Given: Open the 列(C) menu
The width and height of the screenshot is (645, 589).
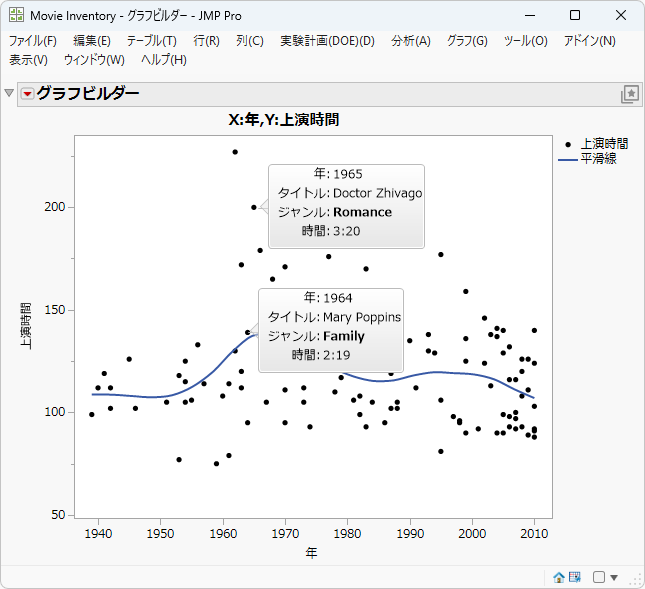Looking at the screenshot, I should (250, 41).
